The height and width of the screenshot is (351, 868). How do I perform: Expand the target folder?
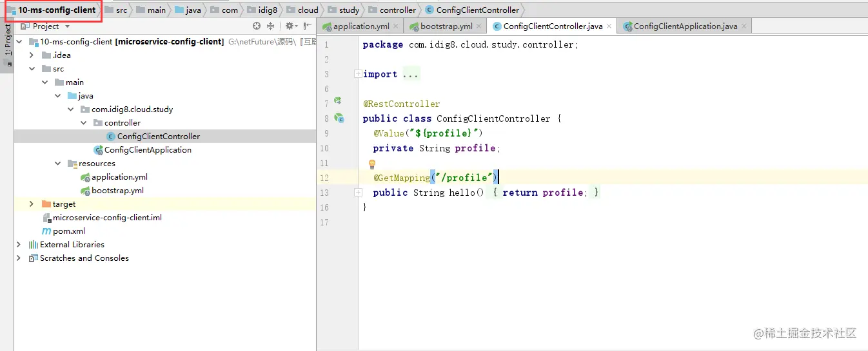(x=31, y=204)
